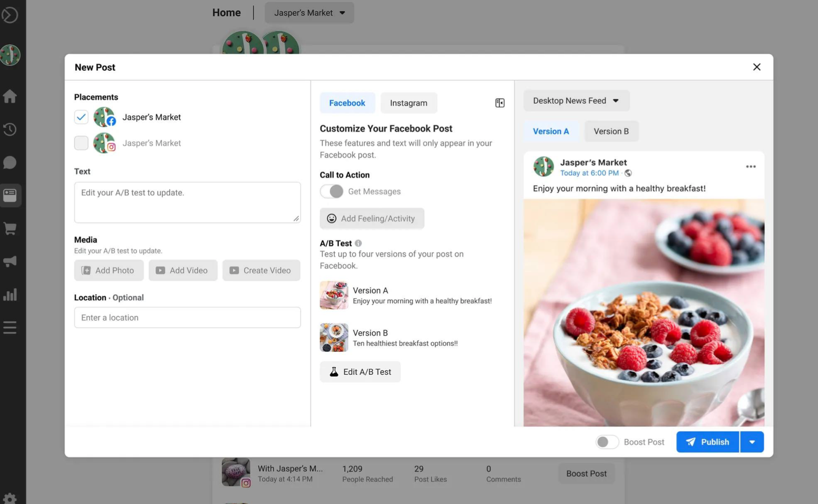Select the Version B preview tab
The width and height of the screenshot is (818, 504).
point(611,131)
